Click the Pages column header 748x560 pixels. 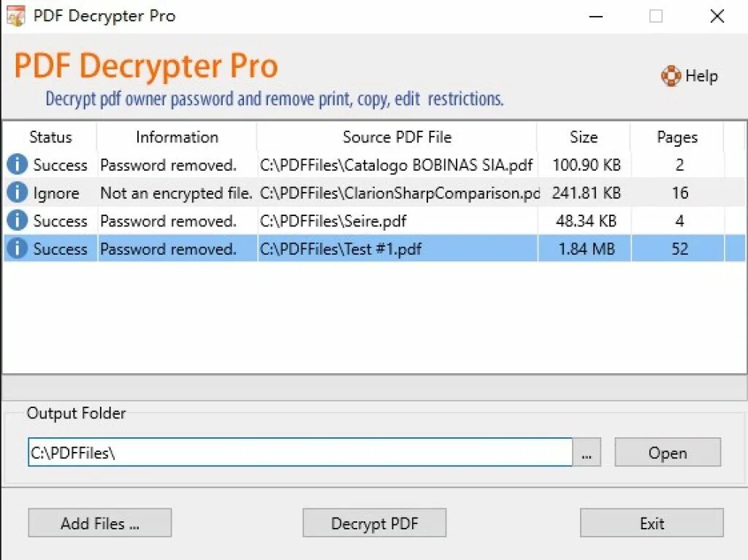tap(676, 137)
